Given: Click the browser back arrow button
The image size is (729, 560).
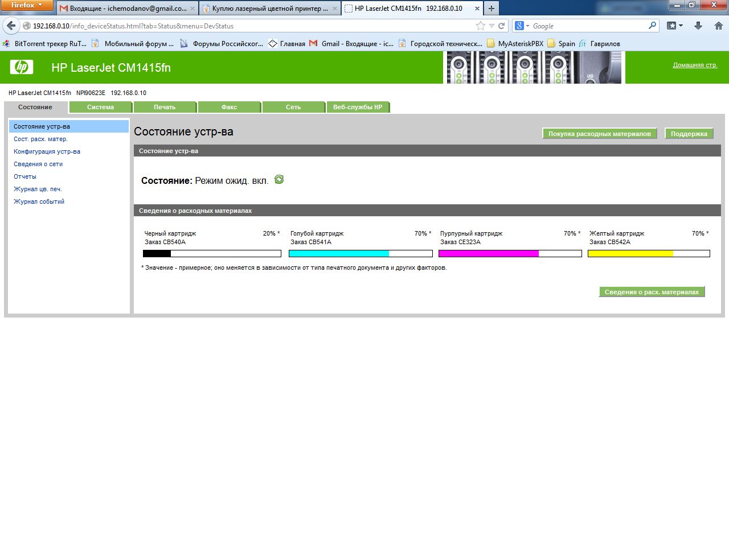Looking at the screenshot, I should pos(11,26).
